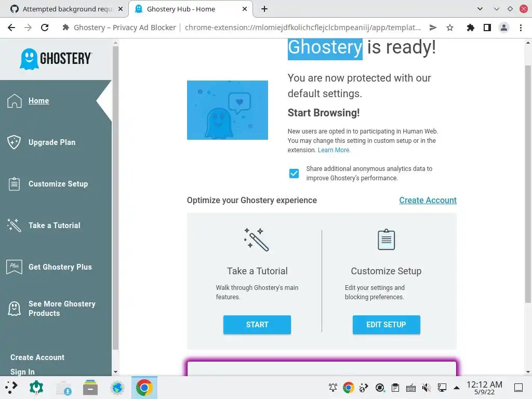The image size is (532, 399).
Task: Open the globe web browser icon in the taskbar
Action: pyautogui.click(x=117, y=388)
